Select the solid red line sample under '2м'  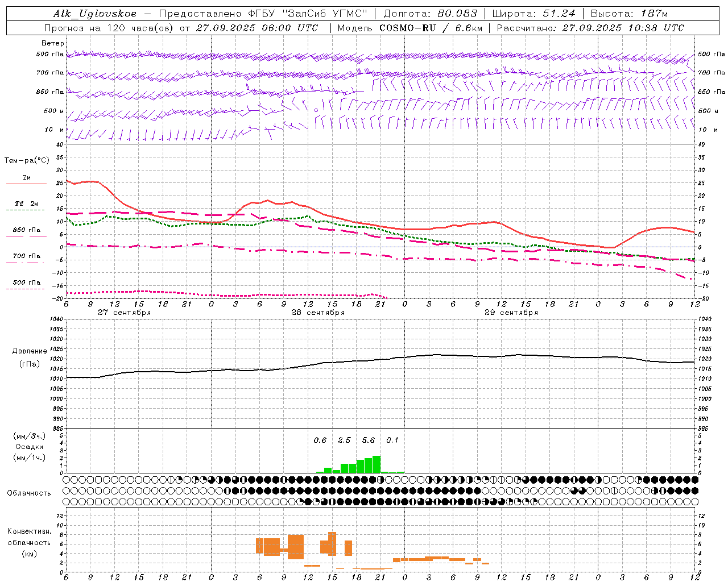point(26,184)
